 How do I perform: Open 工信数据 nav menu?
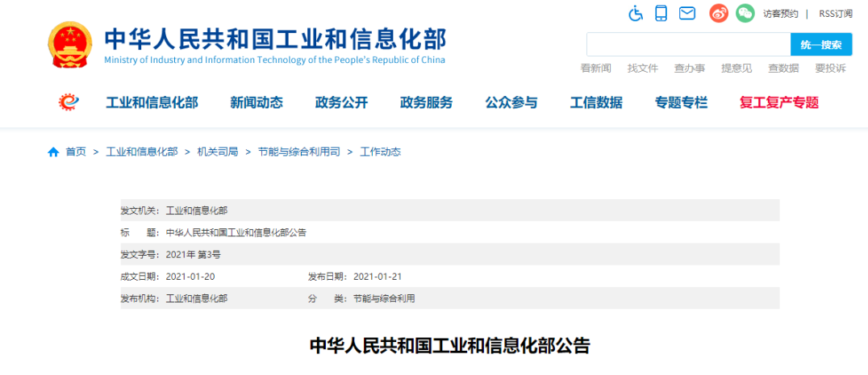click(x=596, y=102)
